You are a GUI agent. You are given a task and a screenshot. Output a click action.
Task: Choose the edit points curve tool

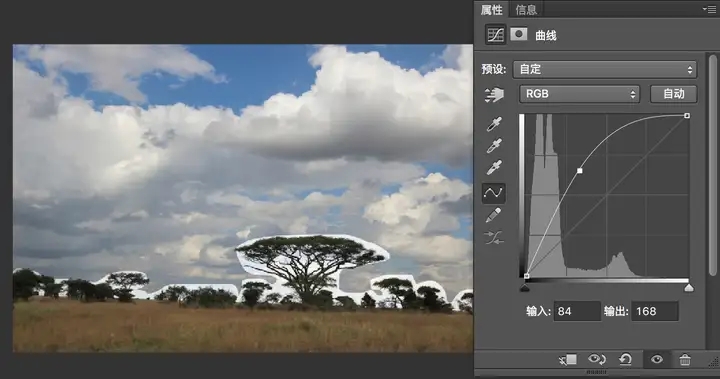pyautogui.click(x=494, y=192)
